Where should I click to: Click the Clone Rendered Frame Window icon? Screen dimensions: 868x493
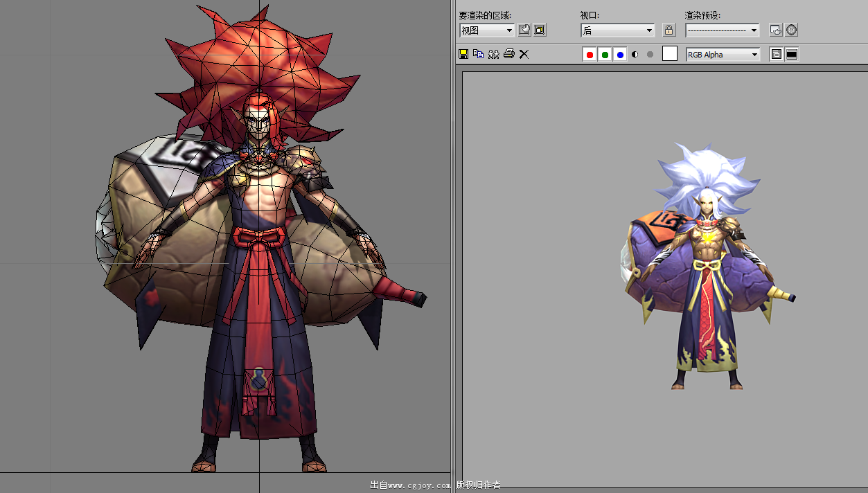tap(493, 54)
